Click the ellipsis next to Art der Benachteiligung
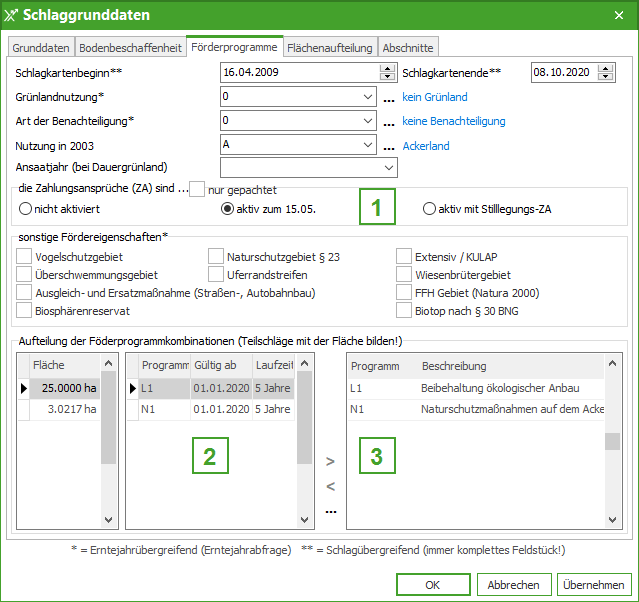This screenshot has height=602, width=639. click(389, 122)
